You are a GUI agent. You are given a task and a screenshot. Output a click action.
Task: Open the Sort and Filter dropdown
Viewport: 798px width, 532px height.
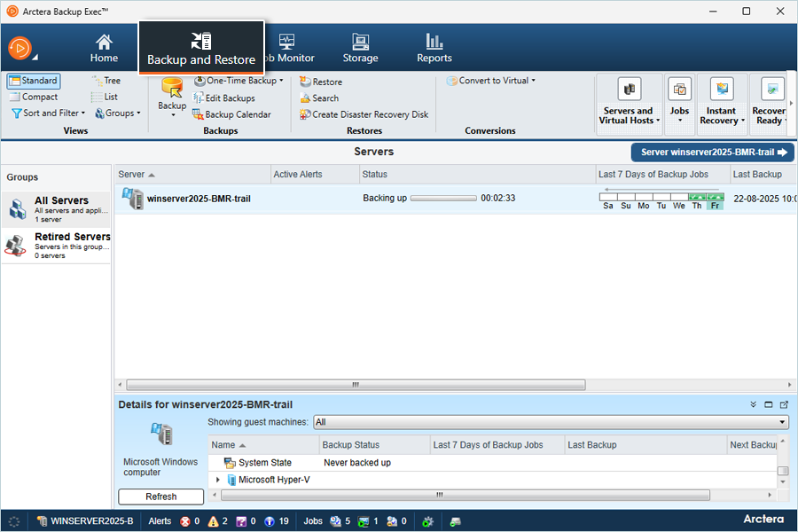[x=49, y=113]
